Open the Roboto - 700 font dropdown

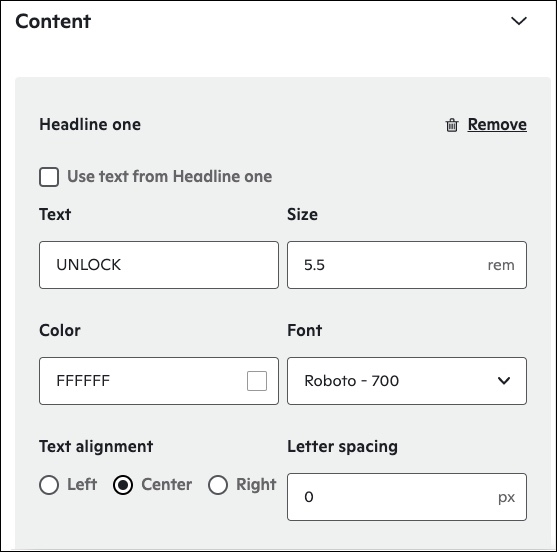[407, 381]
